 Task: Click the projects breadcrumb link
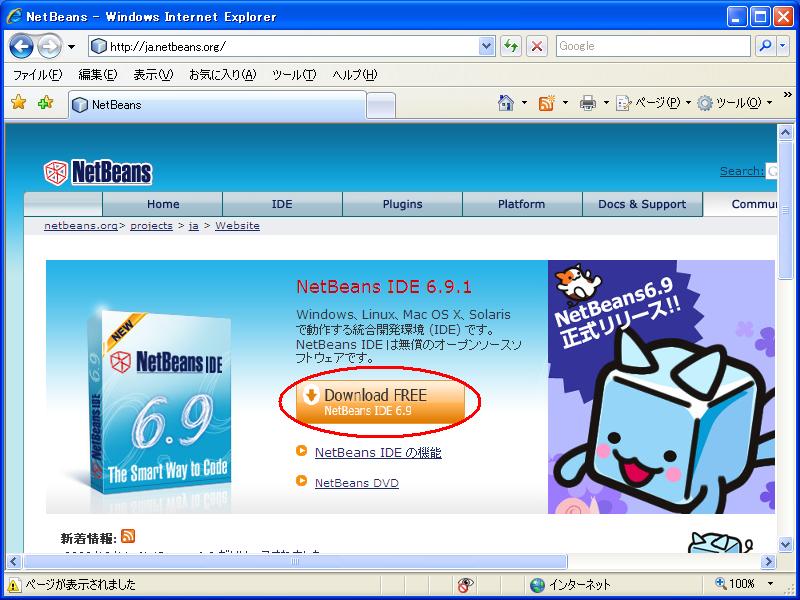coord(151,226)
